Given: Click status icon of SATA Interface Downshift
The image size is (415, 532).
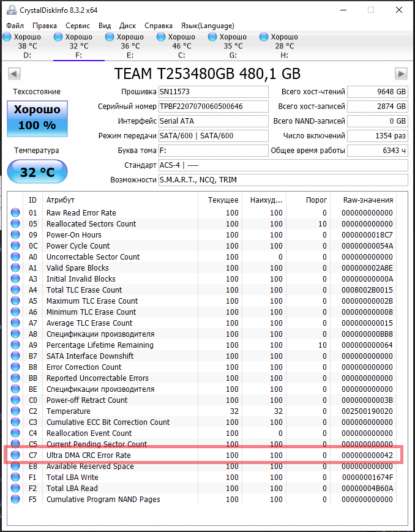Looking at the screenshot, I should [x=15, y=356].
